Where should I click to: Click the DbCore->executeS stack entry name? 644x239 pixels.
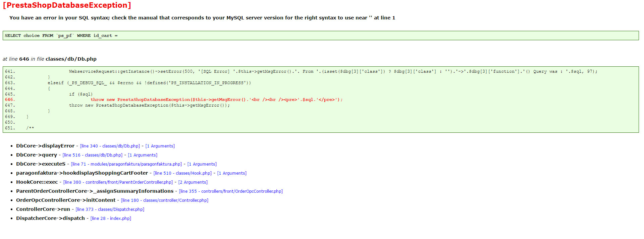41,164
